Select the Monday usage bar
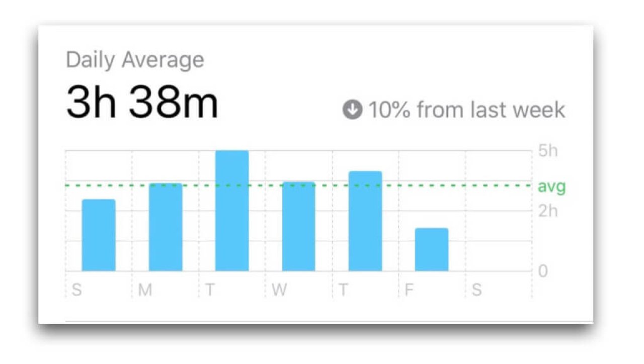 [166, 227]
